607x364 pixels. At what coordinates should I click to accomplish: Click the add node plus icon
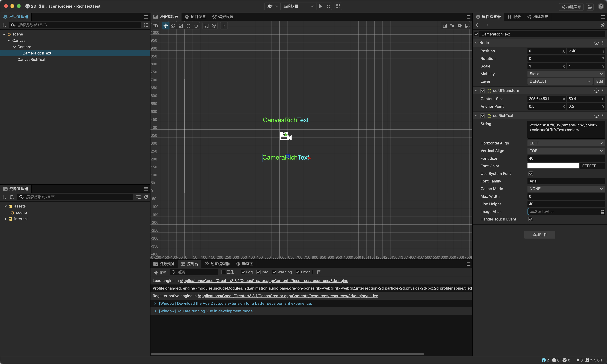[x=4, y=25]
